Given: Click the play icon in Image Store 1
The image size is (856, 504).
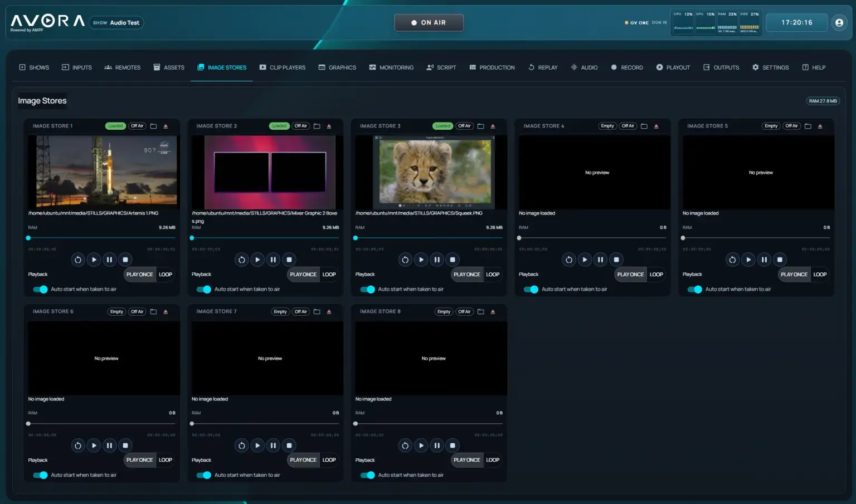Looking at the screenshot, I should (94, 260).
